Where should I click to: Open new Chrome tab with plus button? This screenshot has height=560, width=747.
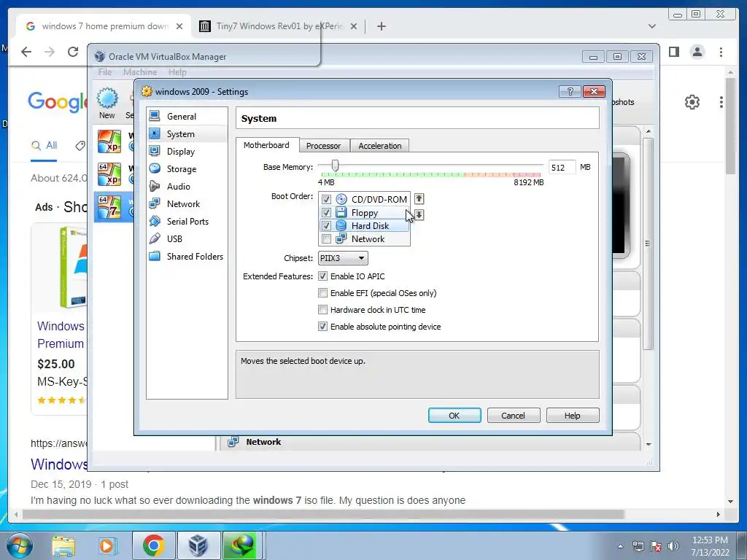tap(381, 26)
